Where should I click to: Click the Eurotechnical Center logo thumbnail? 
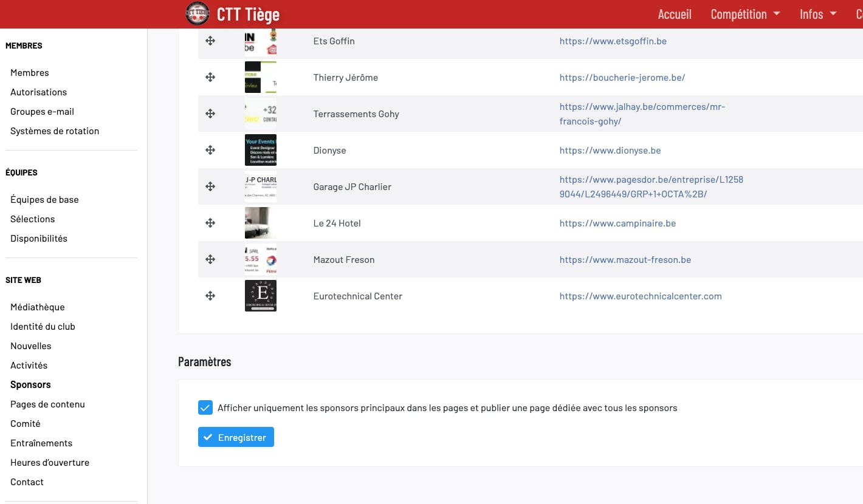(x=261, y=296)
